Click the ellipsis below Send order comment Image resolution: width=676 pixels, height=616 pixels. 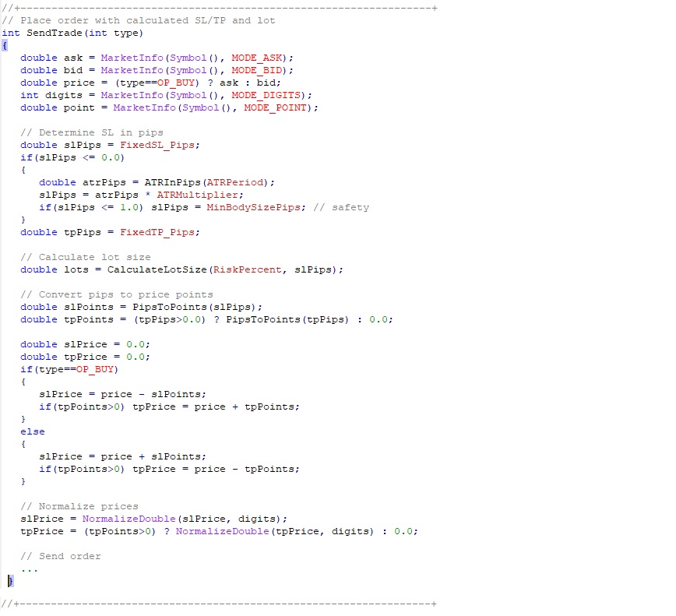(30, 569)
